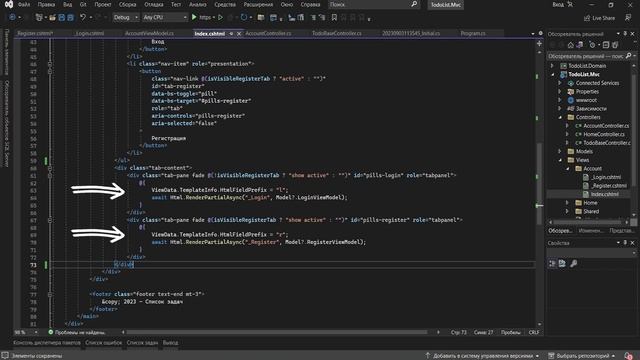Click the Save icon in the toolbar
The width and height of the screenshot is (640, 360).
[x=62, y=18]
